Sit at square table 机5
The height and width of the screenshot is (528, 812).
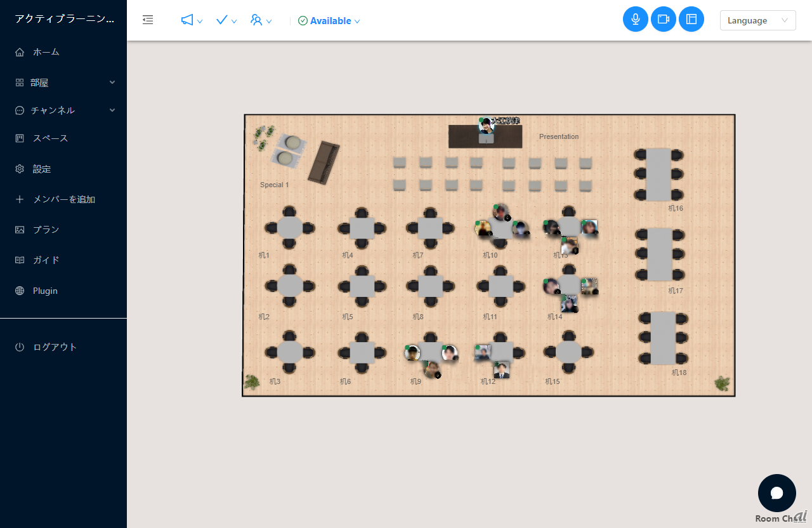point(362,286)
